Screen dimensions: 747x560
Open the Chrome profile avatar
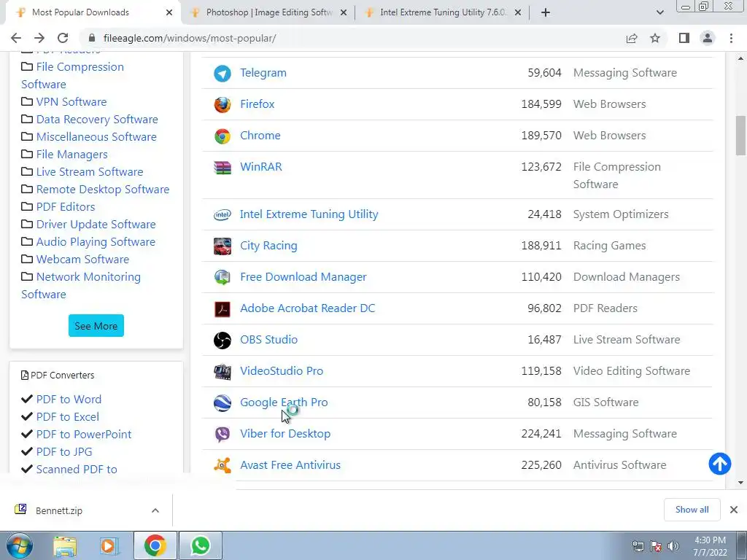(x=708, y=38)
